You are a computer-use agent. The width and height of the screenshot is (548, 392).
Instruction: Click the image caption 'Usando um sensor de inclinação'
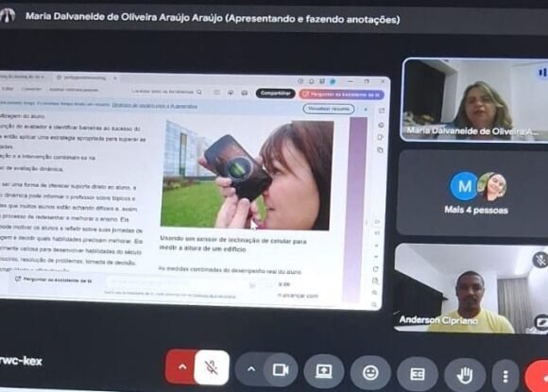[232, 245]
